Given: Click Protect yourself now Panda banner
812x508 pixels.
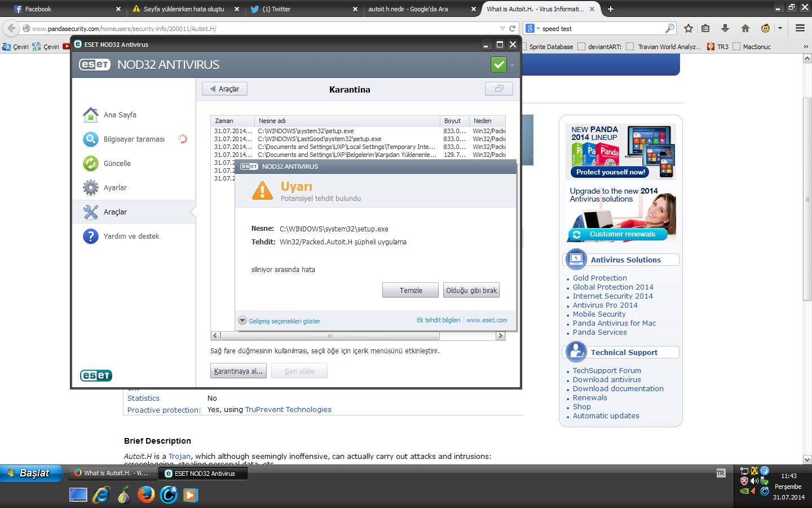Looking at the screenshot, I should pos(610,172).
